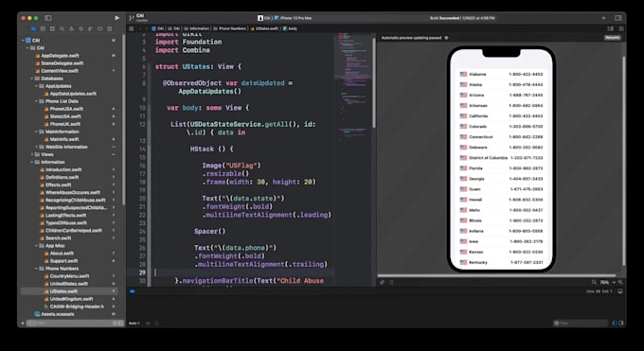
Task: Toggle the navigator sidebar visibility
Action: tap(48, 18)
